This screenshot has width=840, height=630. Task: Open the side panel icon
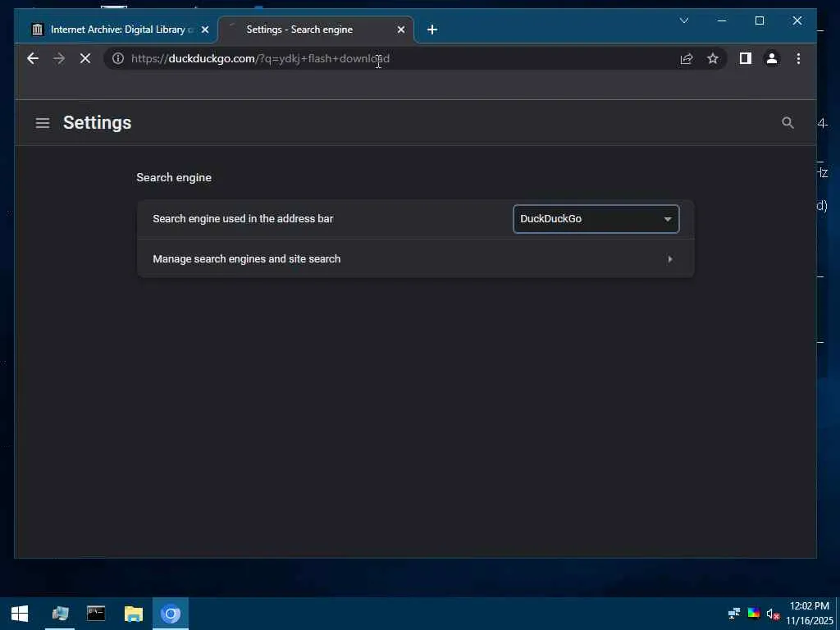(745, 58)
